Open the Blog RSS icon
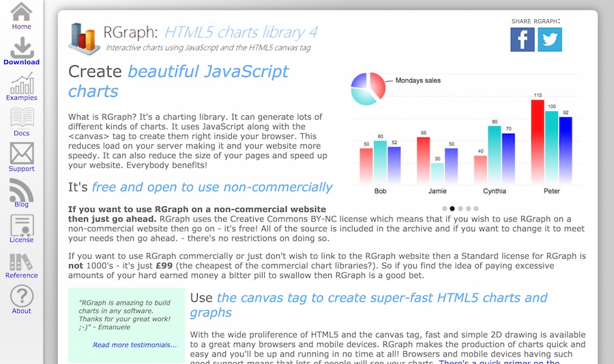The height and width of the screenshot is (364, 614). [21, 190]
